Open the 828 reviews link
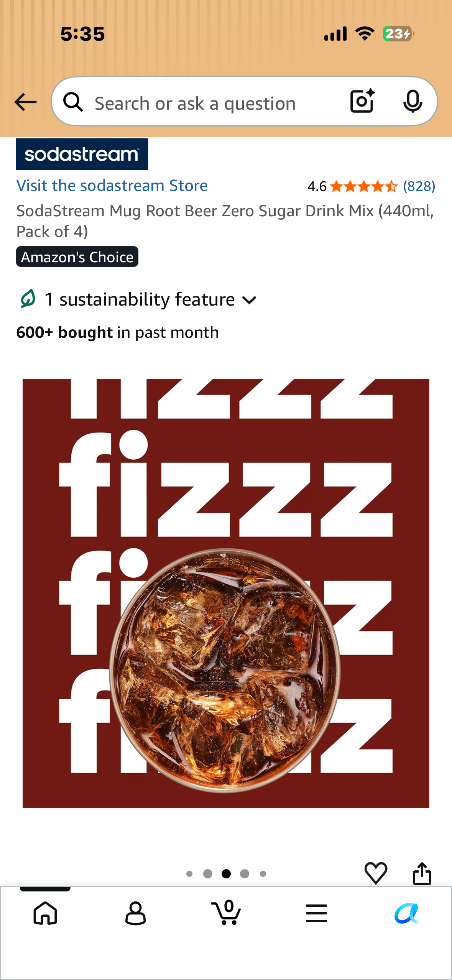The height and width of the screenshot is (980, 452). (x=419, y=186)
